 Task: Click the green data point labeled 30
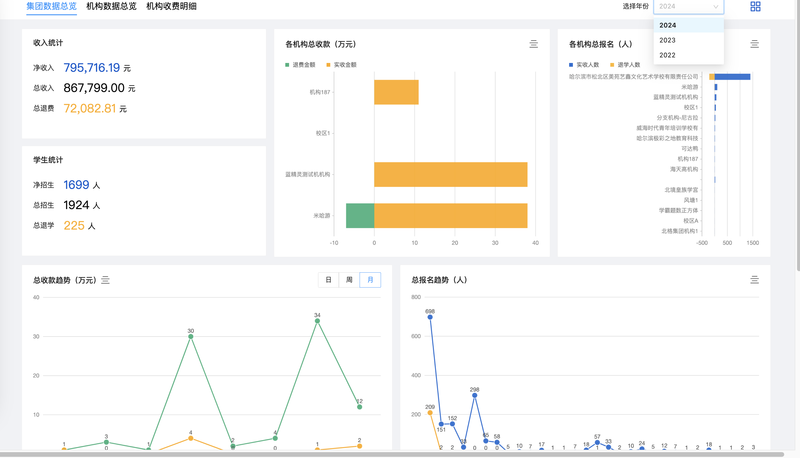(x=191, y=337)
